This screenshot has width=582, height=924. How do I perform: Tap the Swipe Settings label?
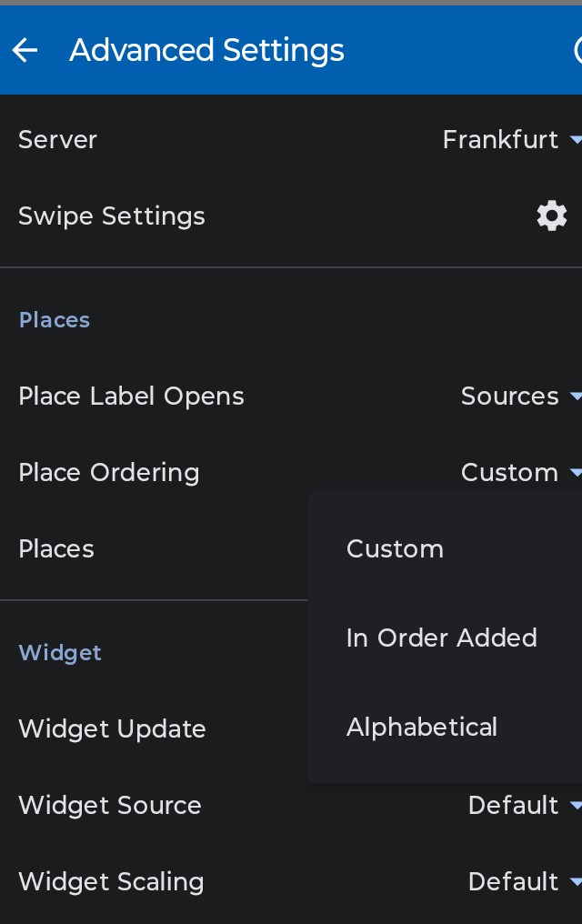coord(112,216)
